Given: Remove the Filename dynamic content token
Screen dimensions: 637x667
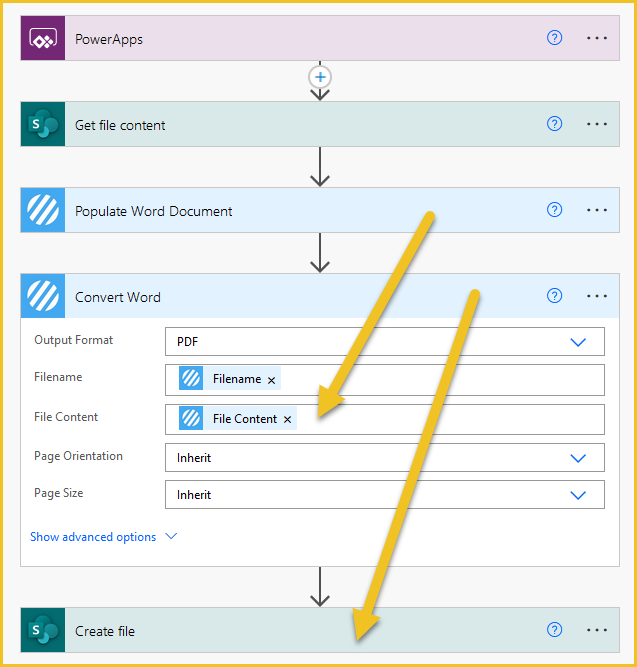Looking at the screenshot, I should (x=271, y=380).
